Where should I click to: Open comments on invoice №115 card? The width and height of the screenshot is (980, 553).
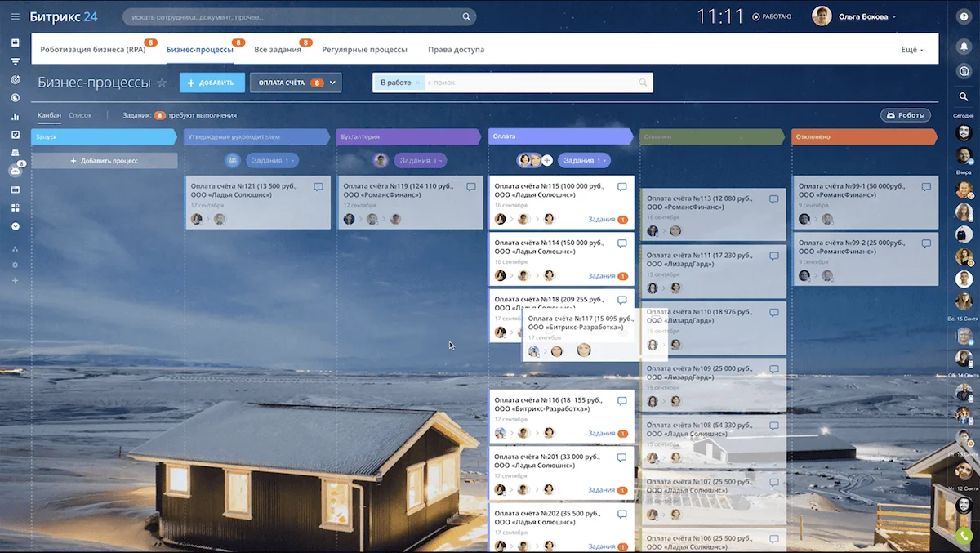tap(622, 187)
